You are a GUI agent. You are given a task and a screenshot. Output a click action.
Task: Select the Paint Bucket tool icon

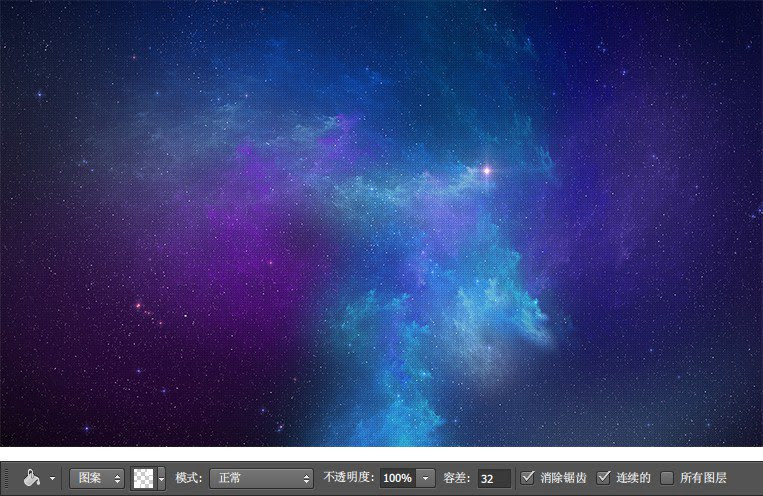(x=32, y=478)
